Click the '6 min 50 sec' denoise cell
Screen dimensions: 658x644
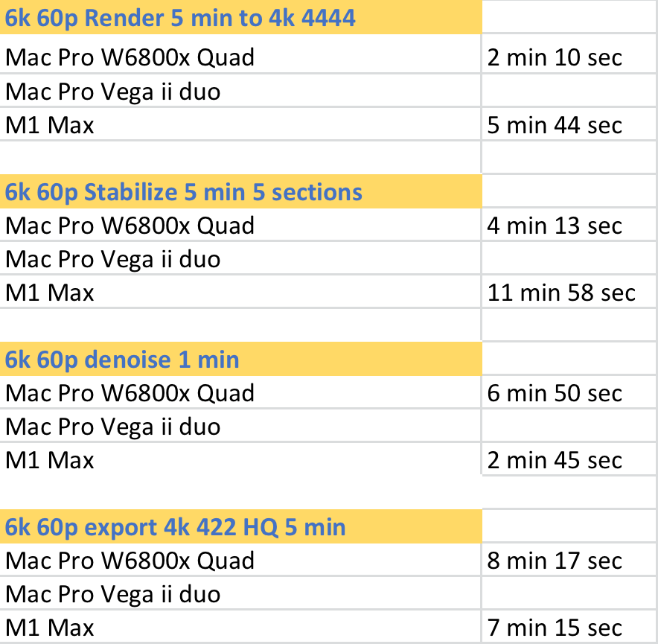tap(569, 392)
